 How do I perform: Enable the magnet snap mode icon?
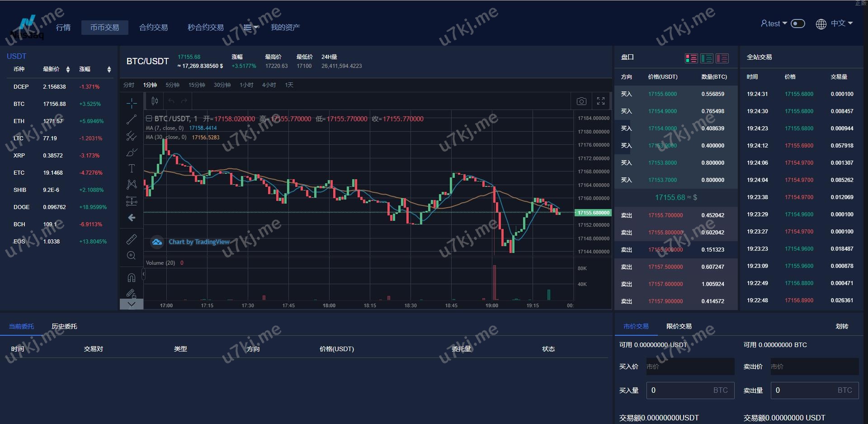[132, 277]
